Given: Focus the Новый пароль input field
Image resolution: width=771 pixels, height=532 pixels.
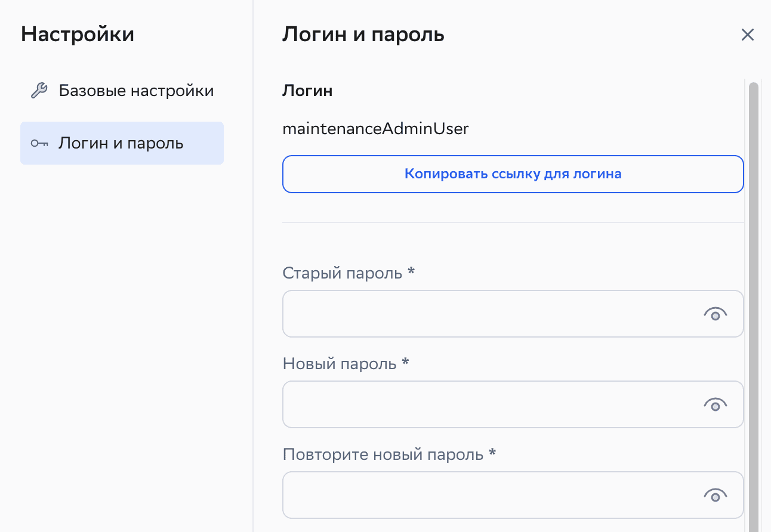Looking at the screenshot, I should click(x=477, y=404).
